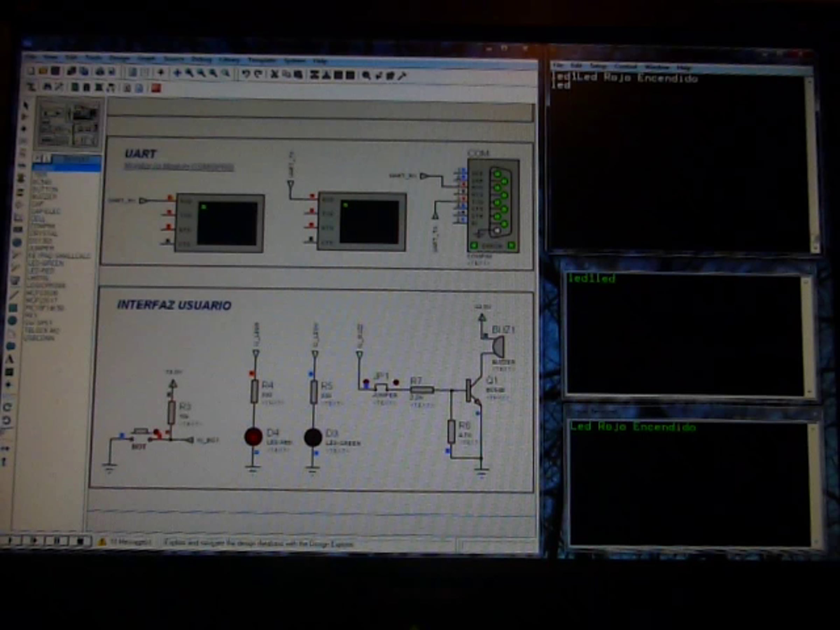Toggle the JP1 jumper actuator dot
The height and width of the screenshot is (630, 840).
coord(396,382)
